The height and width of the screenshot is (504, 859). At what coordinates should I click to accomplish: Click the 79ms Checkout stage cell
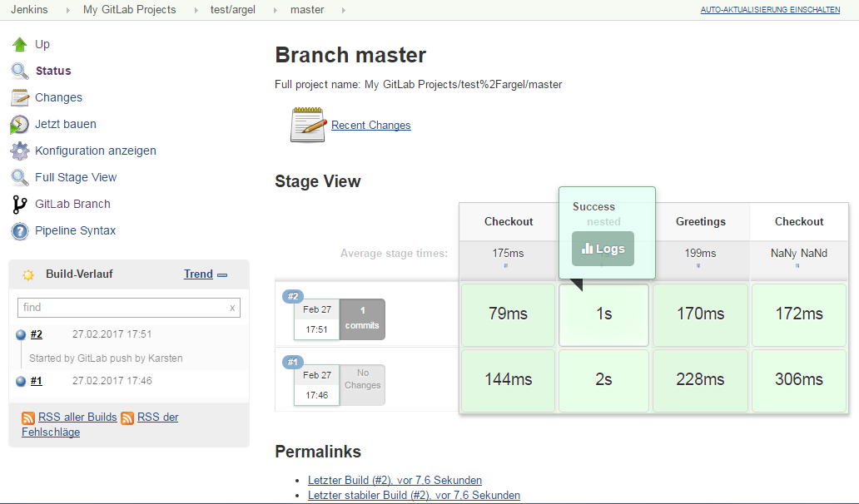[x=508, y=314]
